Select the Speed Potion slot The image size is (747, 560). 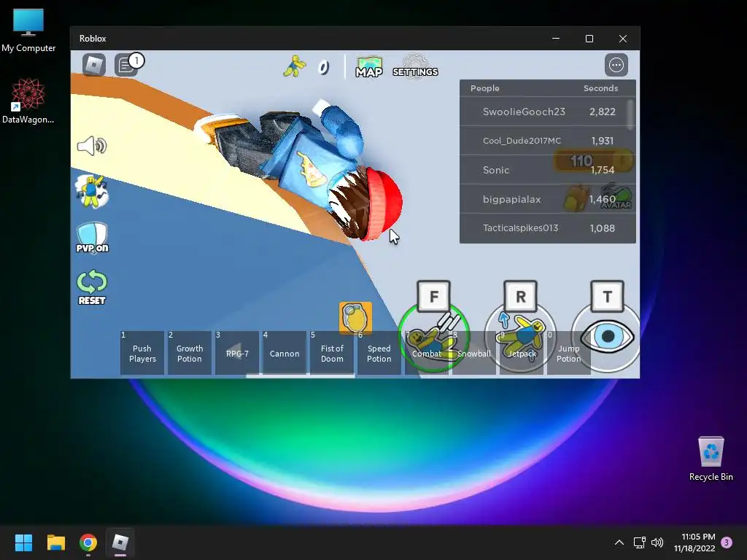coord(379,354)
